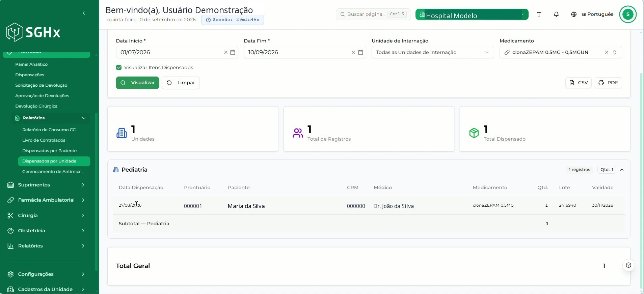Viewport: 644px width, 294px height.
Task: Open the Data Fim calendar picker
Action: coord(360,52)
